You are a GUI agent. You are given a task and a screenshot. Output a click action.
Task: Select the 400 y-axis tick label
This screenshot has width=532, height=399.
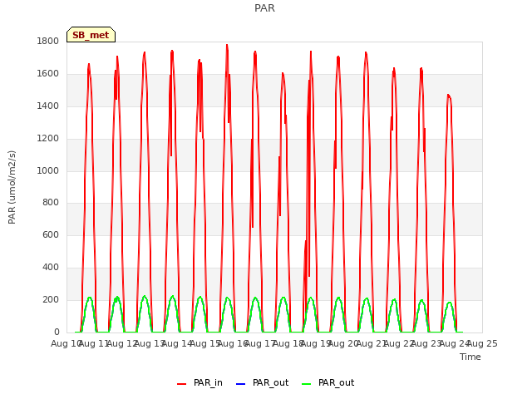pos(51,268)
